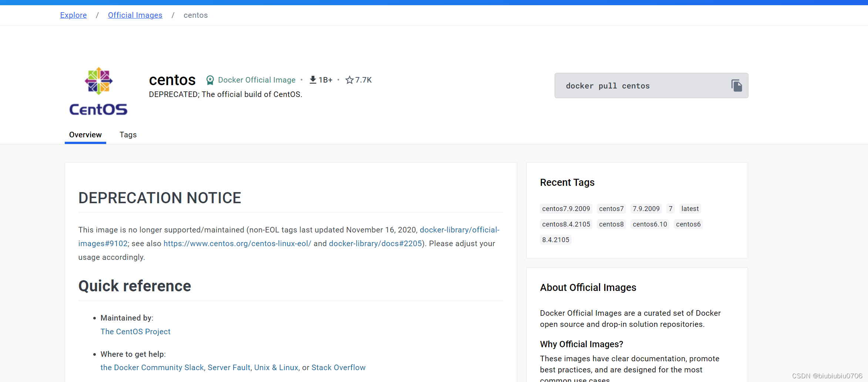Select the centos6.10 tag chip
The width and height of the screenshot is (868, 382).
(x=650, y=224)
